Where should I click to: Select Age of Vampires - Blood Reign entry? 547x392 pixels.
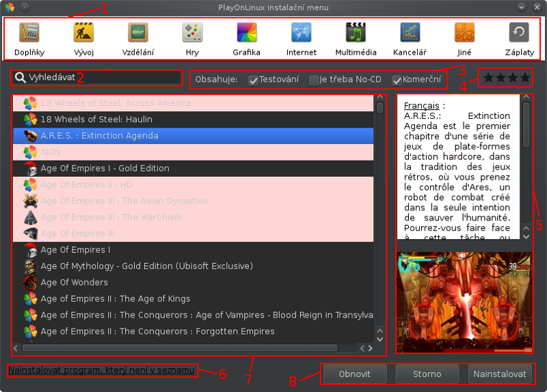[193, 315]
